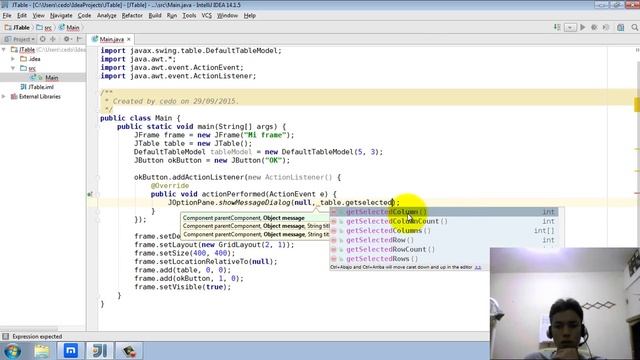Open the Project view selector dropdown
Screen dimensions: 640x360
coord(20,39)
